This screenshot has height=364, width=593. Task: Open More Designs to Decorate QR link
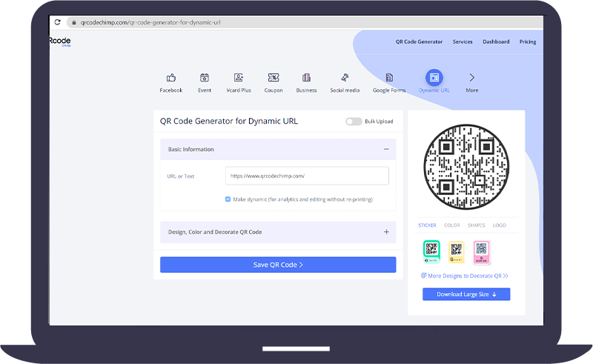pyautogui.click(x=465, y=276)
